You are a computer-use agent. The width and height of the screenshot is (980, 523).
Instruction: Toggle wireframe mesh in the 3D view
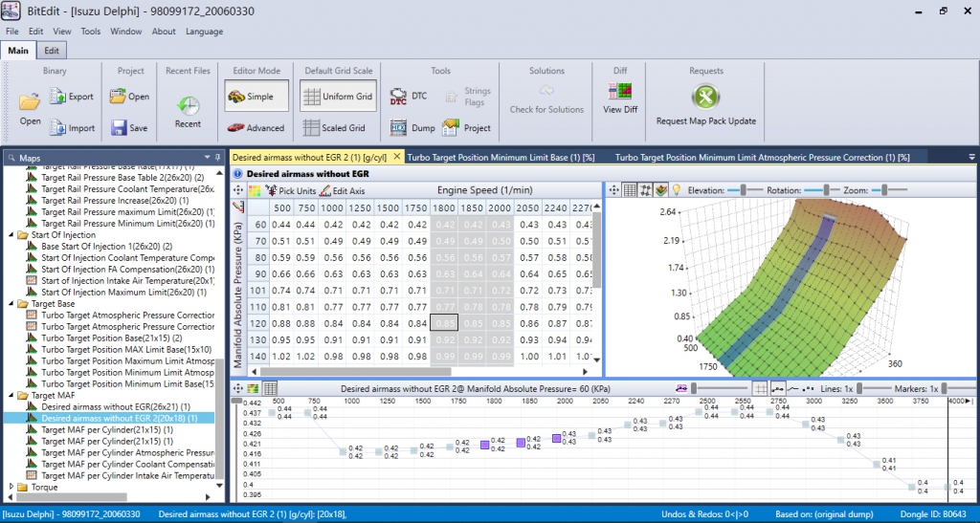(x=646, y=189)
